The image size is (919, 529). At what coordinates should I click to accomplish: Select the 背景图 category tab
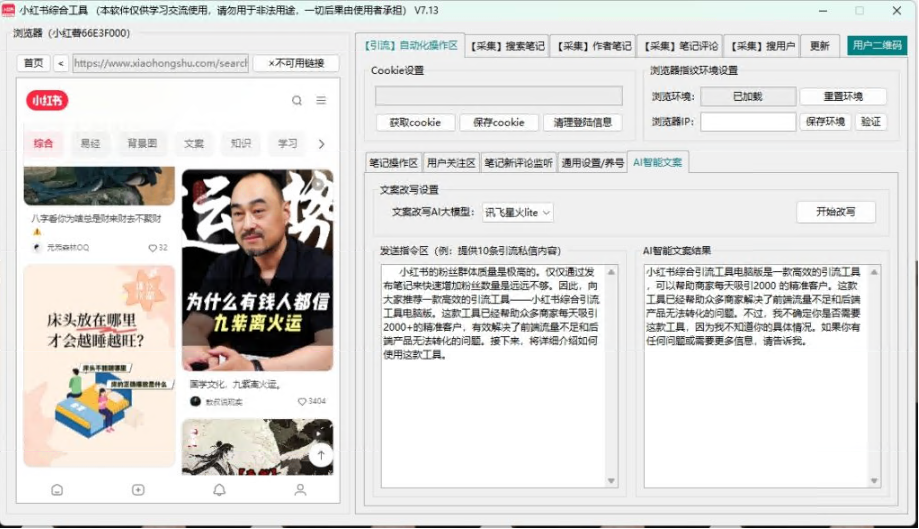click(x=142, y=144)
